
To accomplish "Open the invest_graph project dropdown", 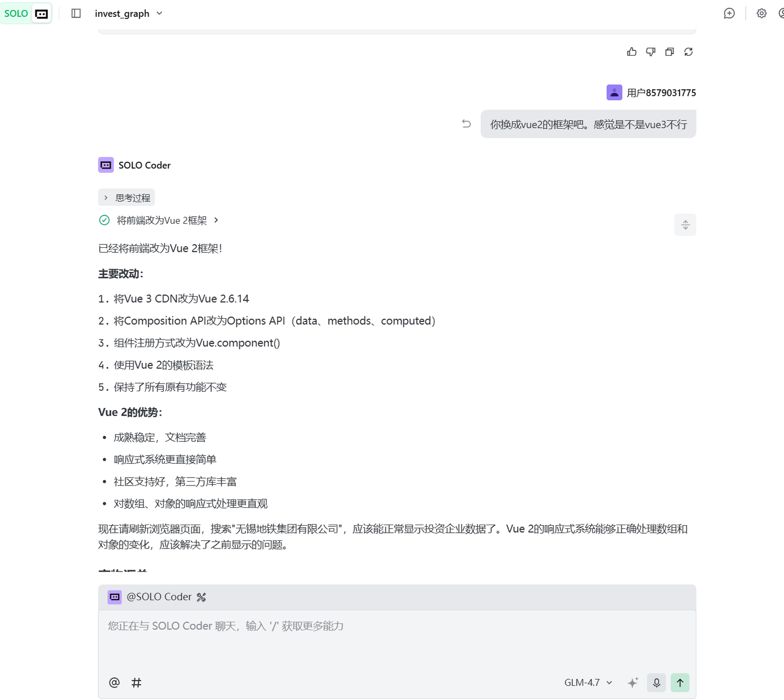I will tap(128, 13).
